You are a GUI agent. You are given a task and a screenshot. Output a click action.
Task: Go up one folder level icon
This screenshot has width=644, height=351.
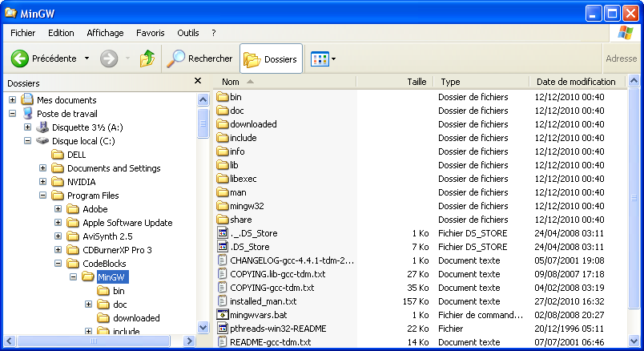147,58
